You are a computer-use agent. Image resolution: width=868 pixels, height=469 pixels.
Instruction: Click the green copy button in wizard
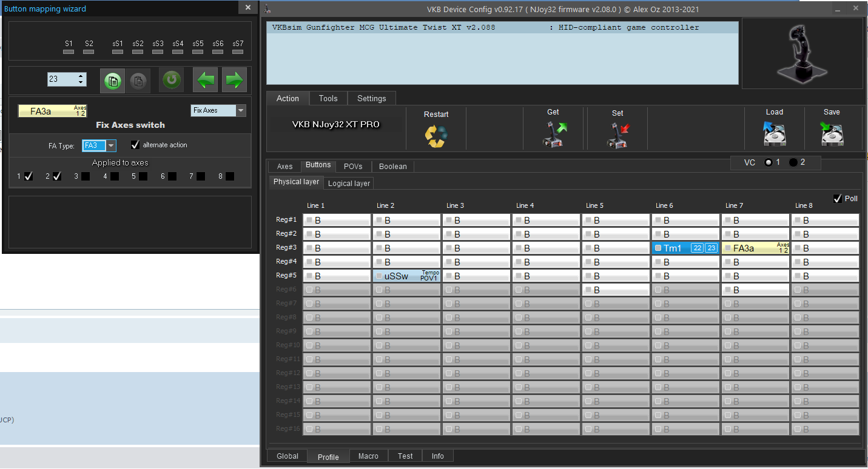(x=112, y=81)
